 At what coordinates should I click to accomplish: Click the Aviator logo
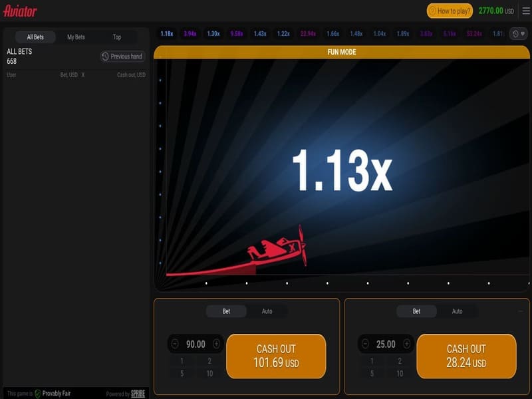click(21, 11)
